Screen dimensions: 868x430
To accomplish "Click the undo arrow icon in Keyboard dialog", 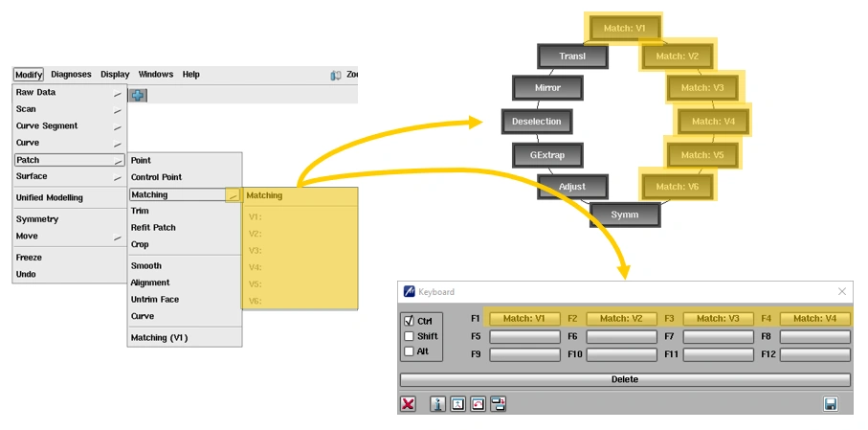I will click(479, 404).
